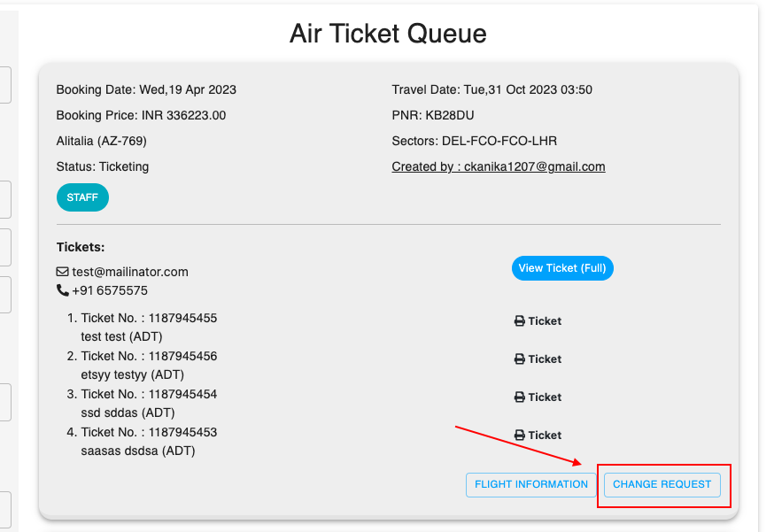
Task: Click the Air Ticket Queue heading
Action: pos(388,34)
